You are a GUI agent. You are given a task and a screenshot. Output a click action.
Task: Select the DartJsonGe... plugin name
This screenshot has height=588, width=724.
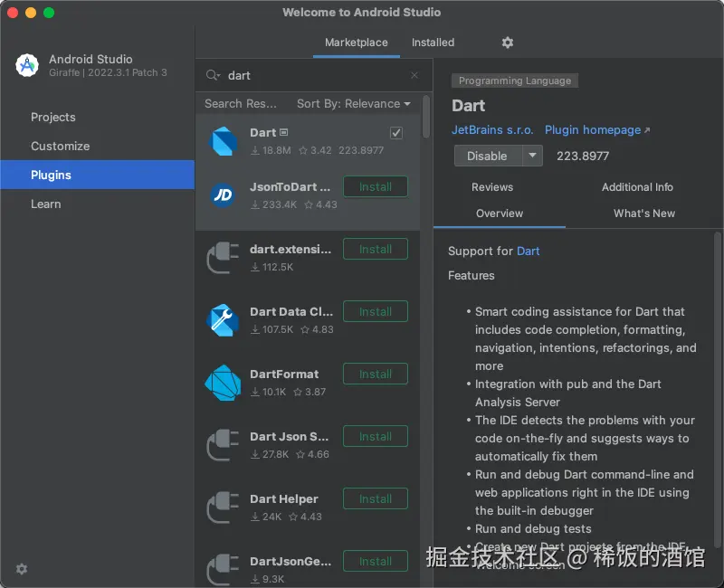pos(291,561)
